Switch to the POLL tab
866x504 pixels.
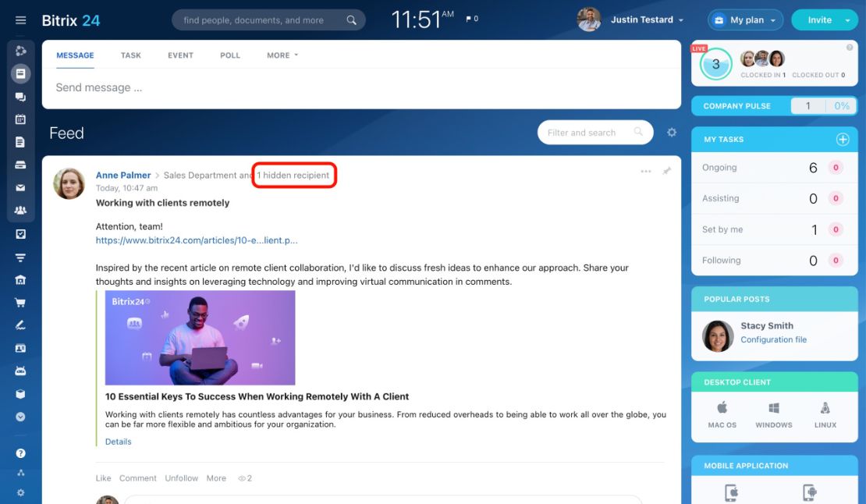coord(229,55)
